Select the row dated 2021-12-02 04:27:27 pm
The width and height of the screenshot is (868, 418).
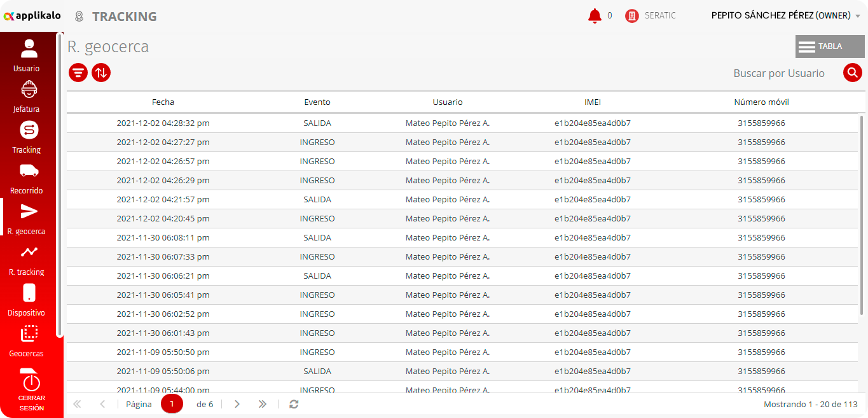[462, 143]
